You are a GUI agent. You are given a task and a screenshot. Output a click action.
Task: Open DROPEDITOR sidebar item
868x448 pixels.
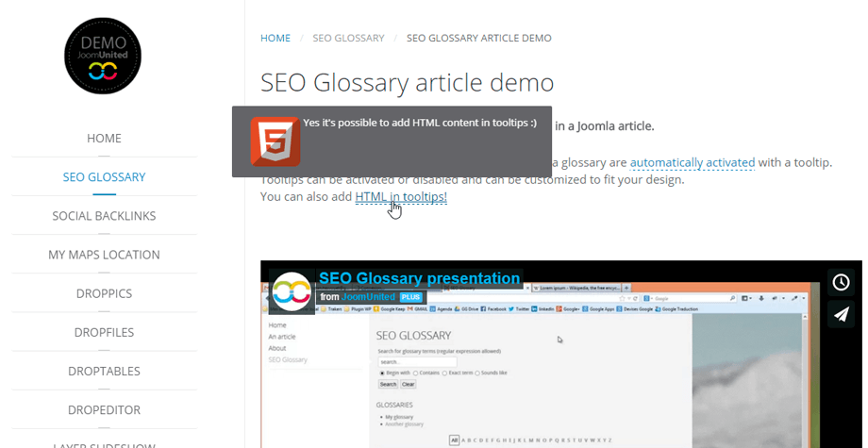click(104, 410)
